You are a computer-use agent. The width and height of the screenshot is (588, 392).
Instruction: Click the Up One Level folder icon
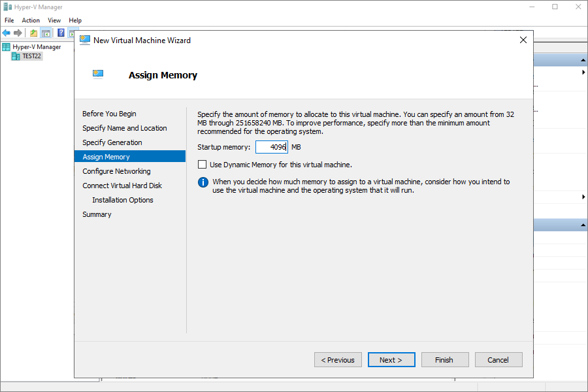pos(34,33)
